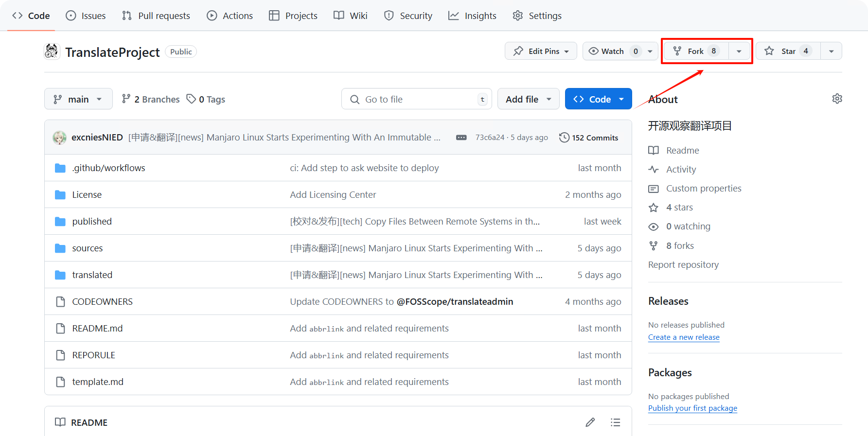
Task: Click Publish your first package link
Action: point(692,408)
